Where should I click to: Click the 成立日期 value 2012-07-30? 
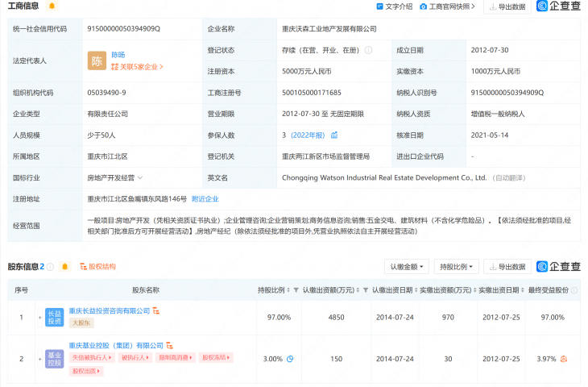pyautogui.click(x=490, y=50)
